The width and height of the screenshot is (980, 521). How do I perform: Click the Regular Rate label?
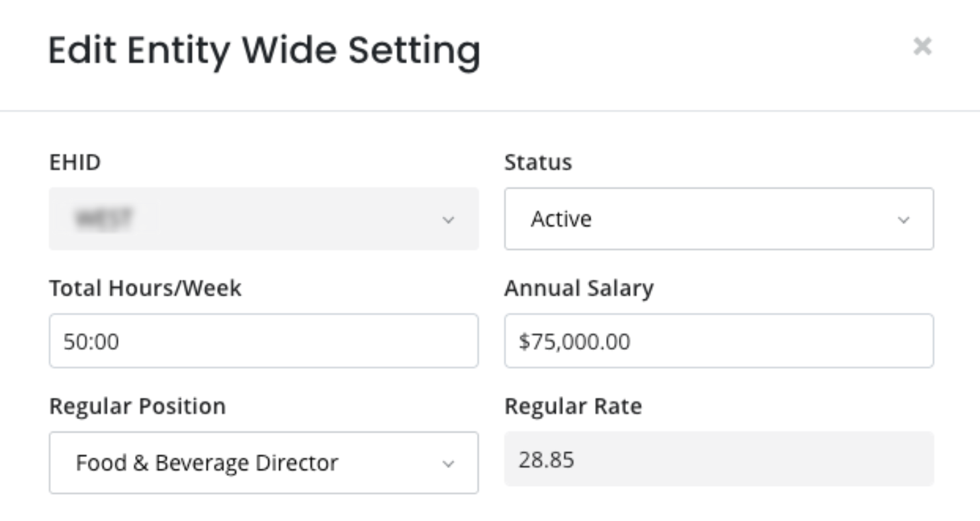click(572, 406)
